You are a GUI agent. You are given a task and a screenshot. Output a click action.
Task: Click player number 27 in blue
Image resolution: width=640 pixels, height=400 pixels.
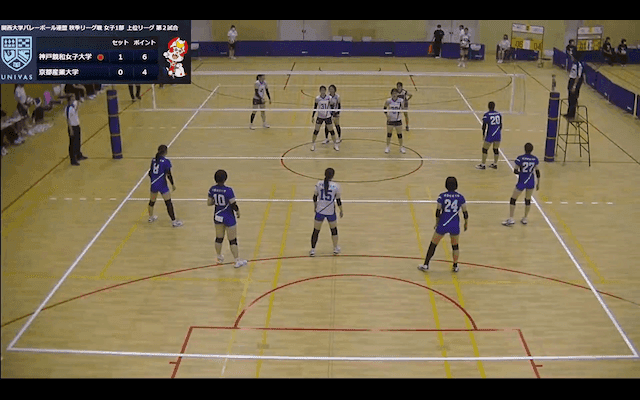click(x=522, y=184)
